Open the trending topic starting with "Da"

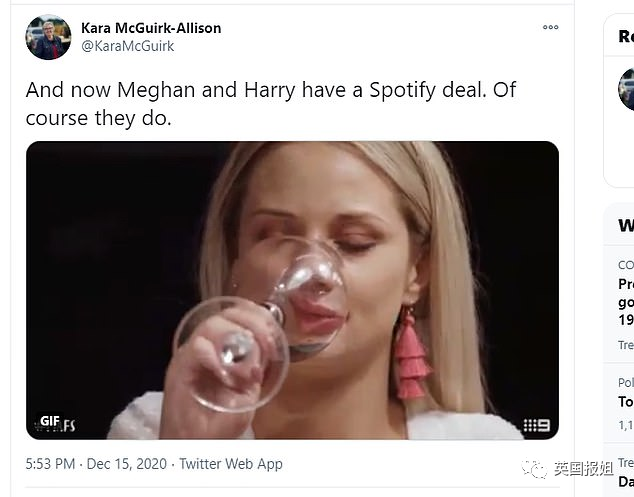point(626,480)
